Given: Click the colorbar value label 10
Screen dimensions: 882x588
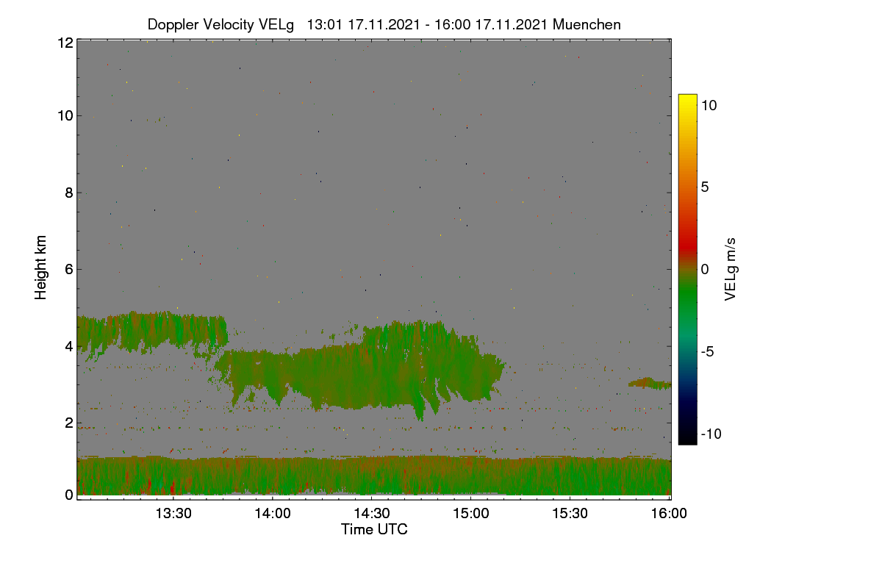Looking at the screenshot, I should tap(709, 105).
